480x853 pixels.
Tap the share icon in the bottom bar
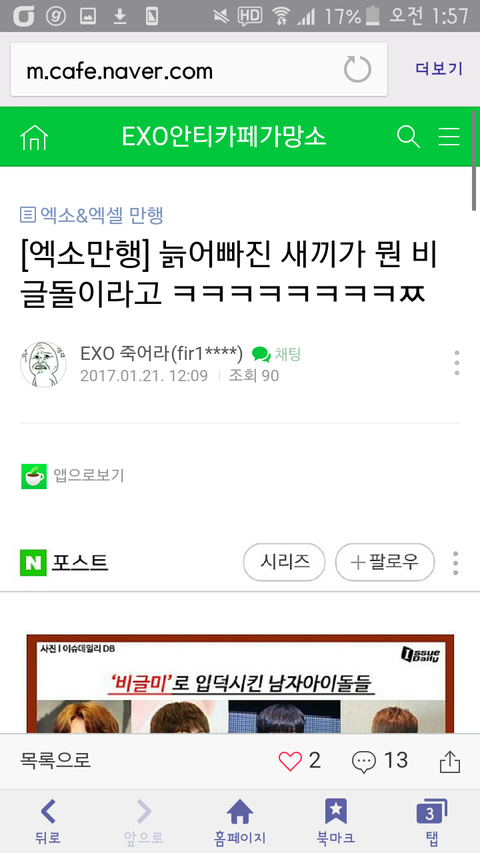450,762
